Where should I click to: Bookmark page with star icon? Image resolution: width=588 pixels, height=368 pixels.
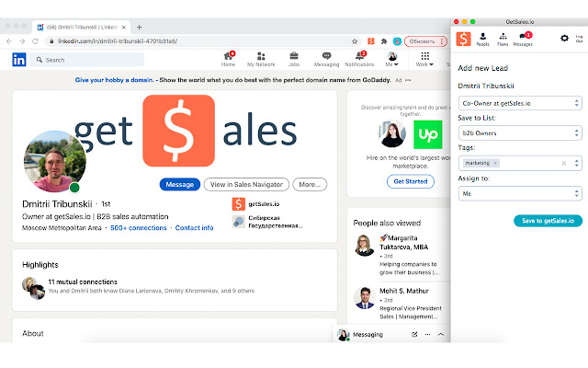[355, 41]
